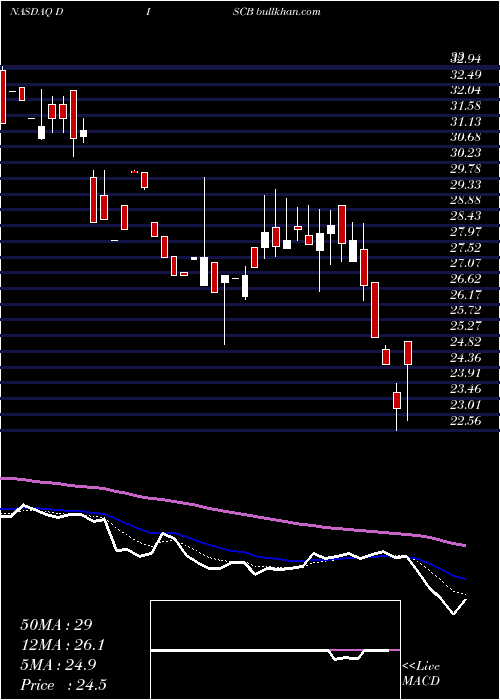Click the 25.27 price axis value

coord(466,326)
